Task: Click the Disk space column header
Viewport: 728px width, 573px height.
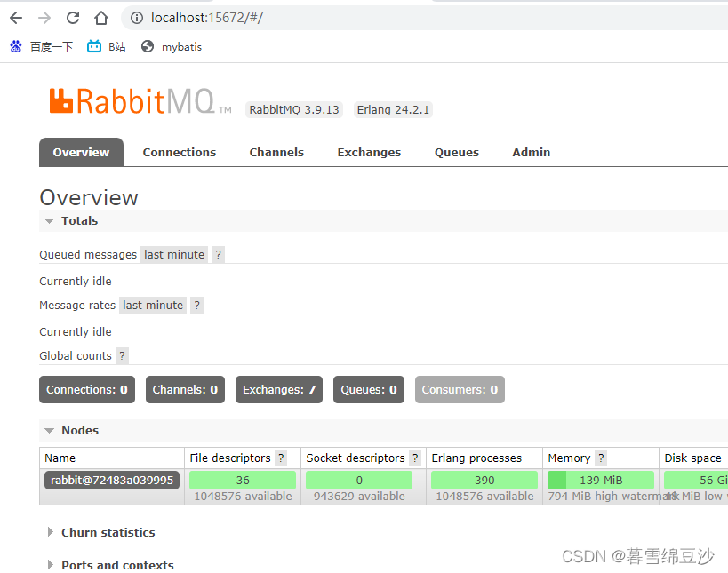Action: tap(692, 458)
